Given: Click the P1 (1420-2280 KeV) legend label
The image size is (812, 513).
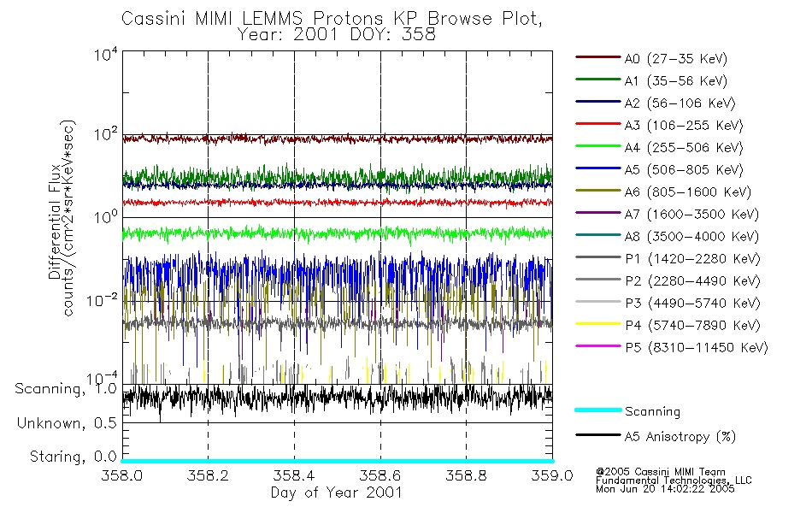Looking at the screenshot, I should (x=692, y=259).
